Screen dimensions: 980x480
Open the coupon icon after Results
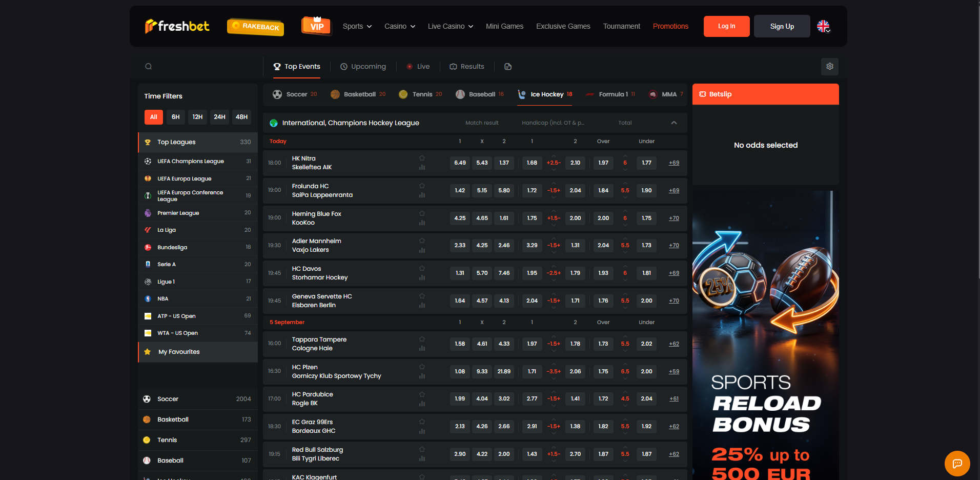[x=508, y=67]
